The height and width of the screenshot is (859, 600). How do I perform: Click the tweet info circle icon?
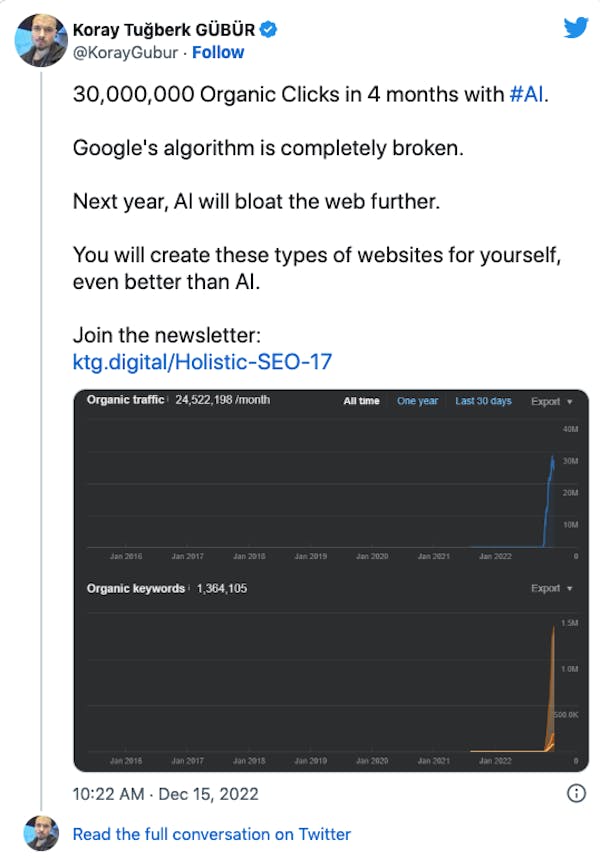coord(576,793)
